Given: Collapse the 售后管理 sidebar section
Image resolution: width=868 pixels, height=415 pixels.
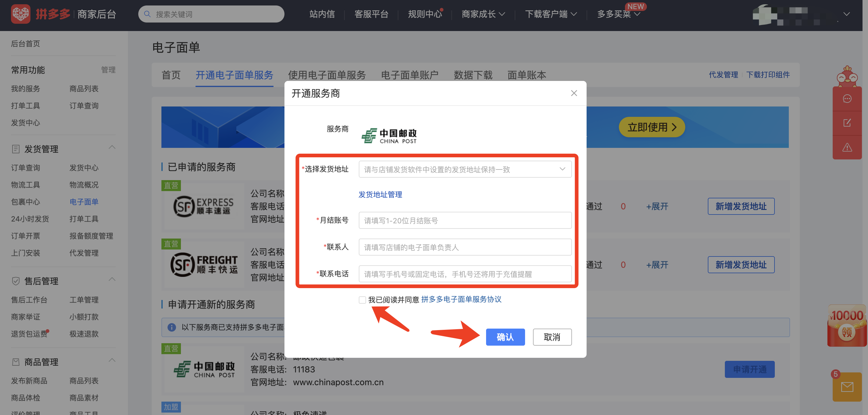Looking at the screenshot, I should pyautogui.click(x=112, y=279).
